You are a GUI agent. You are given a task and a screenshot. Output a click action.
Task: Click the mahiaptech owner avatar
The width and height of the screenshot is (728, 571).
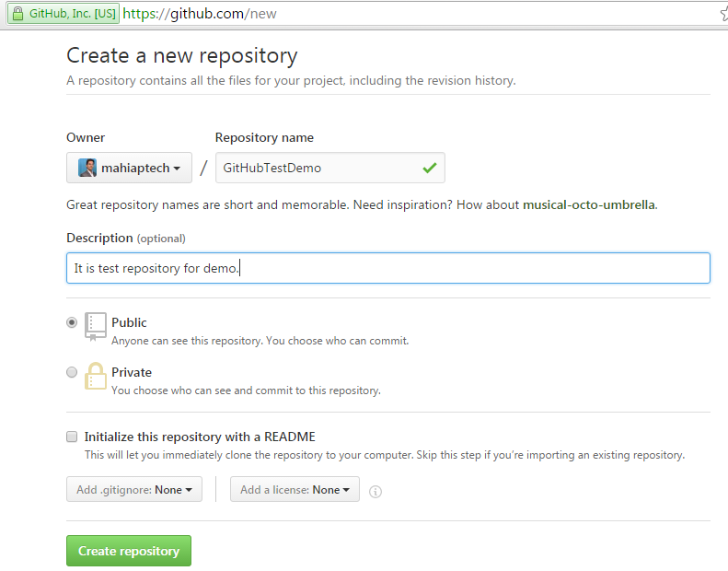pos(87,168)
